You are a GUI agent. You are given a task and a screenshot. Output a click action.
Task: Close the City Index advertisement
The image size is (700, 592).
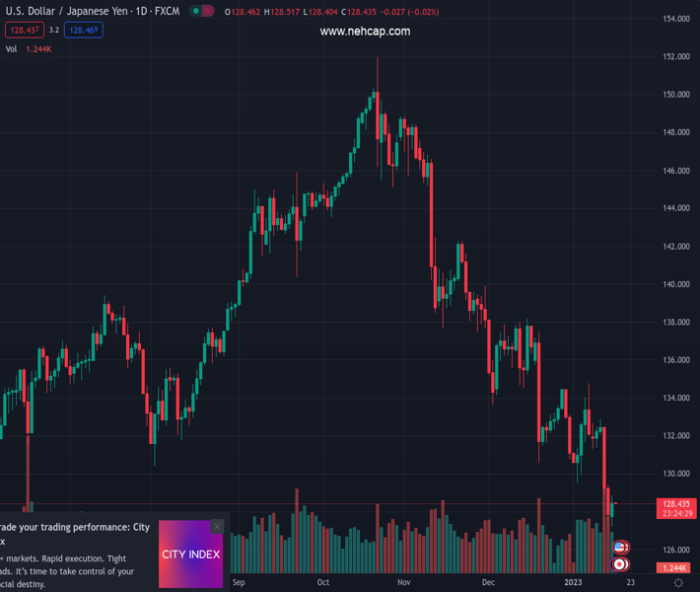click(x=217, y=527)
